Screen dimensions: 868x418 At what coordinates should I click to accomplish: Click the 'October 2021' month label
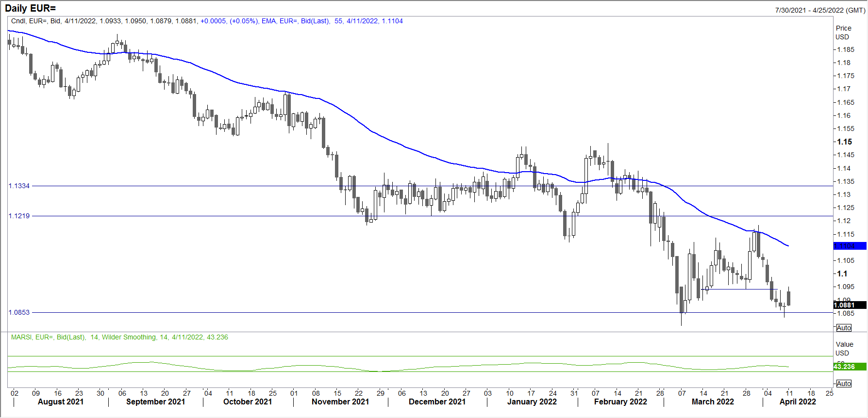[x=248, y=402]
